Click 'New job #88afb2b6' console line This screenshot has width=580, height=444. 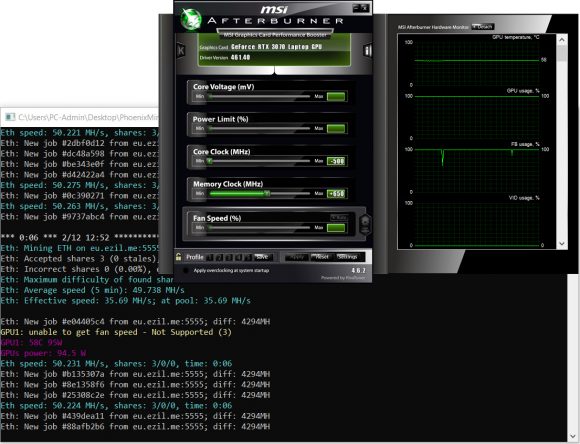click(135, 427)
